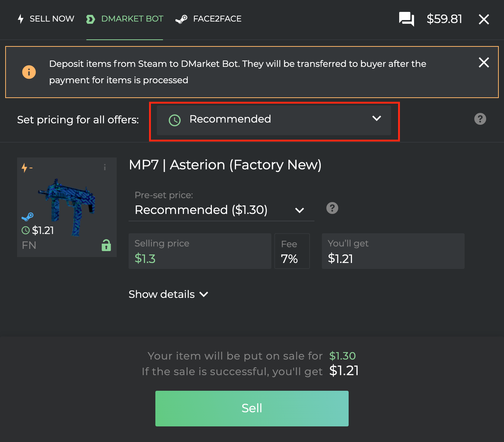The width and height of the screenshot is (504, 442).
Task: Click help icon next to pre-set price
Action: (x=332, y=208)
